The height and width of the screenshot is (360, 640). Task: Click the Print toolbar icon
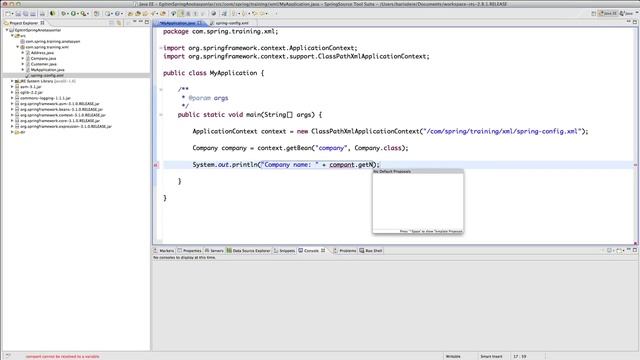pos(42,14)
